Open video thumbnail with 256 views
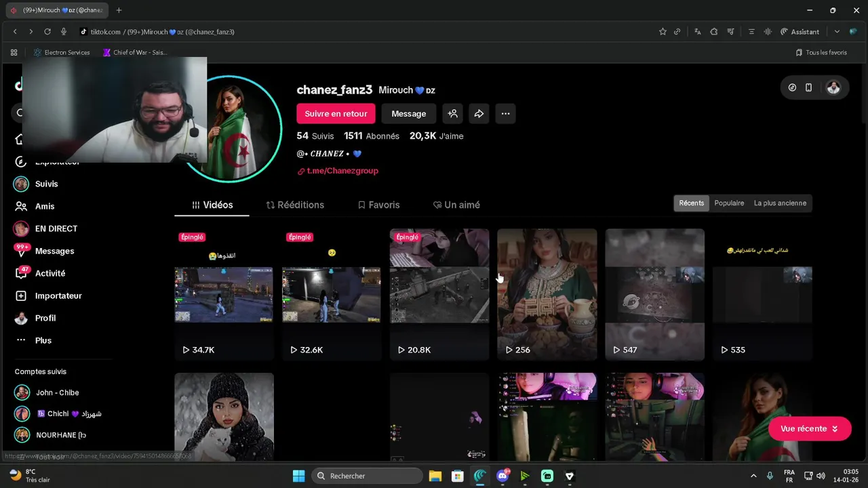This screenshot has width=868, height=488. coord(547,294)
